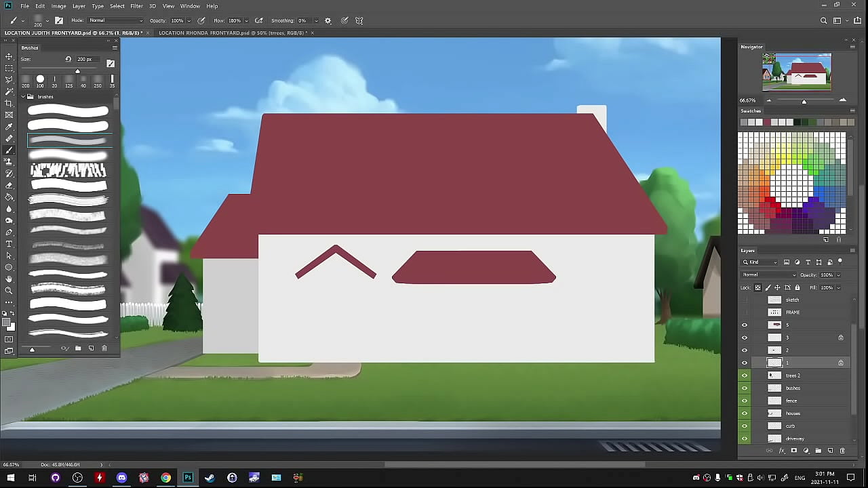Image resolution: width=868 pixels, height=488 pixels.
Task: Open the layer blend mode dropdown
Action: 769,274
